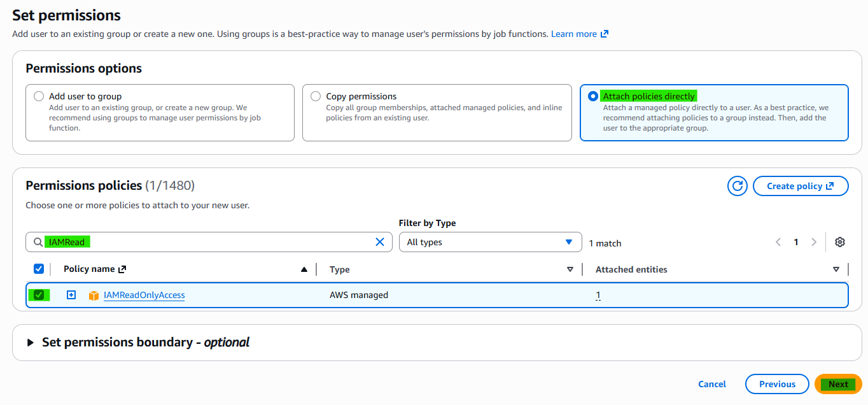The image size is (868, 405).
Task: Click the external link icon next to Policy name
Action: pyautogui.click(x=122, y=269)
